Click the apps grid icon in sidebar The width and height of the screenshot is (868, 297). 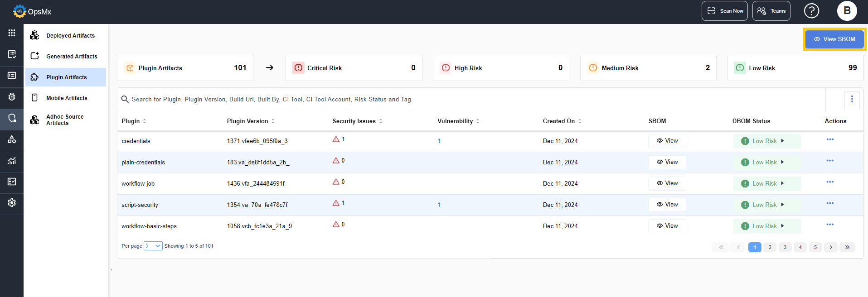tap(12, 33)
